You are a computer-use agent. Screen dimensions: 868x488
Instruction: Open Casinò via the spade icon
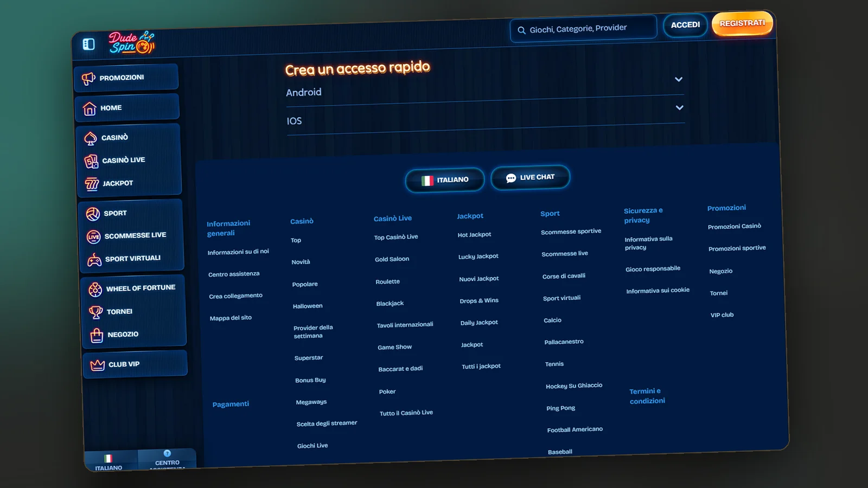coord(91,139)
